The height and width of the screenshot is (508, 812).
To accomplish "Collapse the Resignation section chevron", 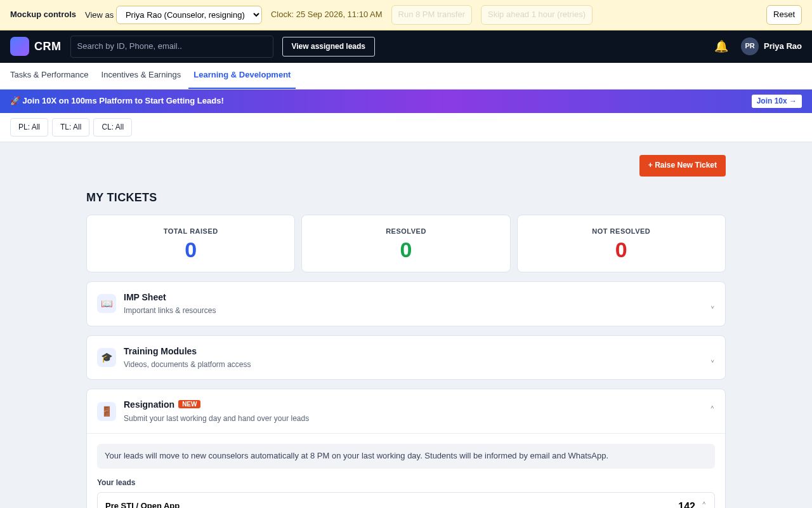I will click(712, 408).
